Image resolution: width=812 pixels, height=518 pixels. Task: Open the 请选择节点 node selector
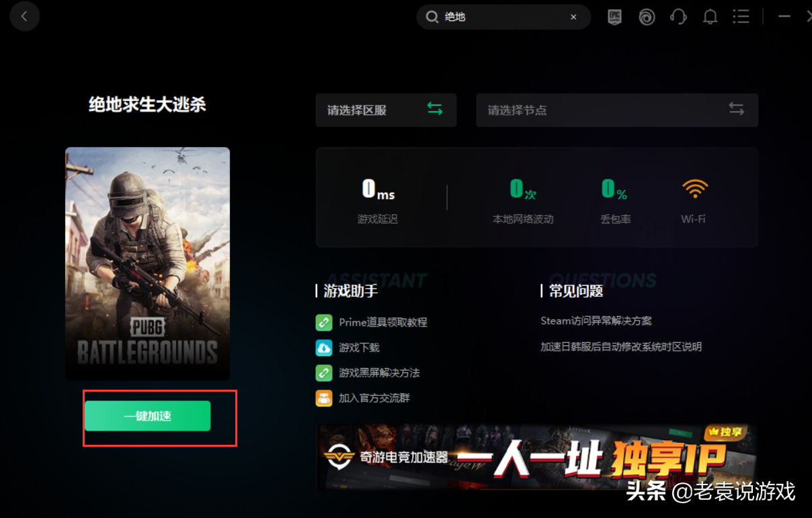coord(617,110)
